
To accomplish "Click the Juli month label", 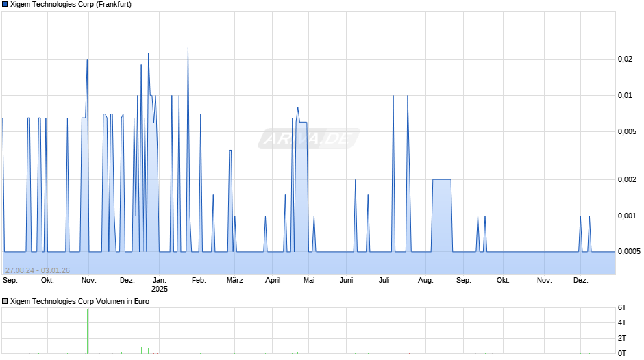I will tap(384, 281).
